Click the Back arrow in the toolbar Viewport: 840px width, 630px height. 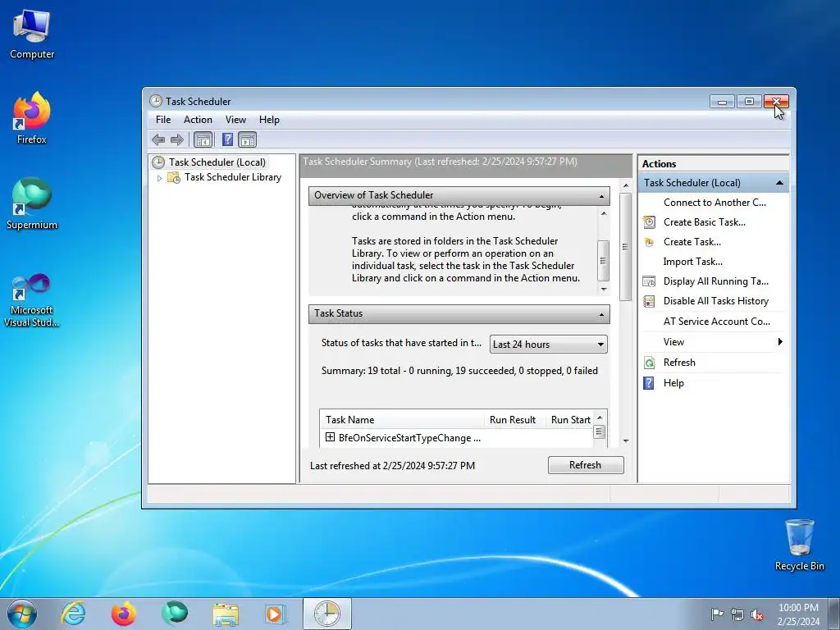(158, 140)
